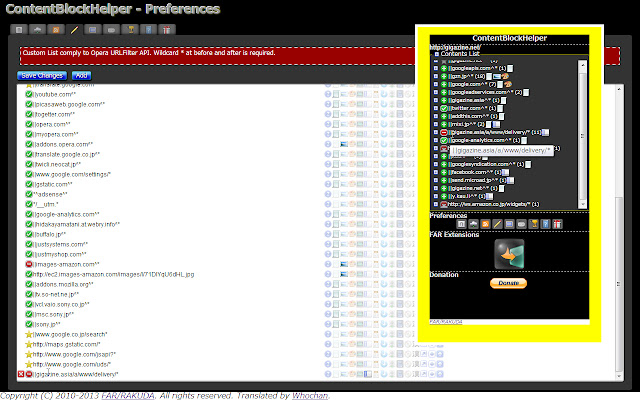Toggle the green check on the opera.com row
Image resolution: width=640 pixels, height=400 pixels.
pos(29,124)
